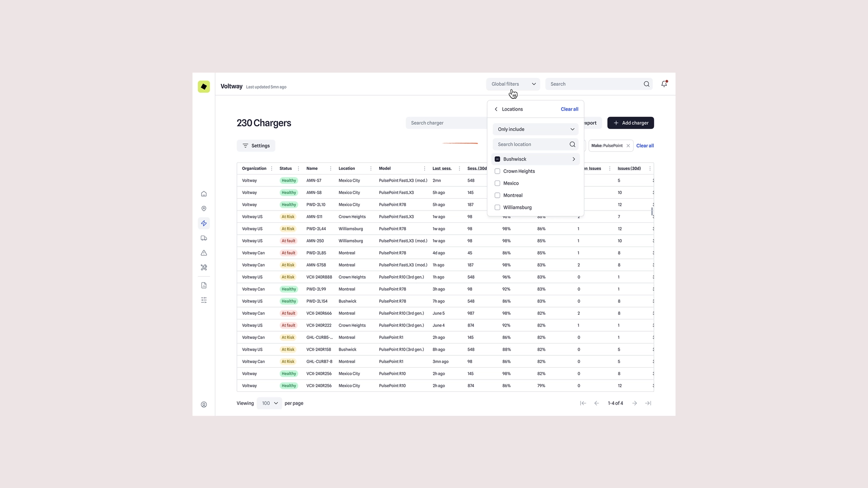Click the Voltway title in header
The image size is (868, 488).
231,86
